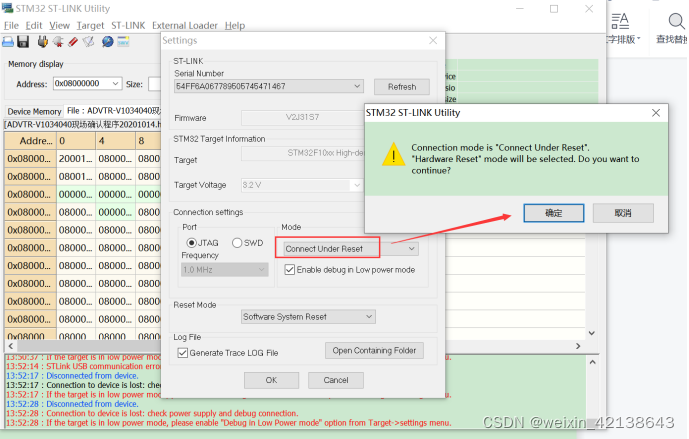Toggle Enable debug in Low power mode
This screenshot has width=689, height=439.
tap(290, 269)
